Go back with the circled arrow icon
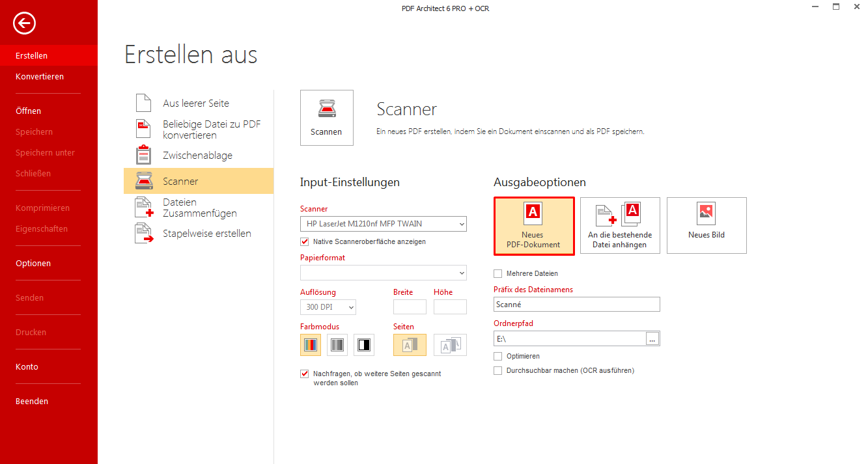This screenshot has width=868, height=464. click(24, 24)
